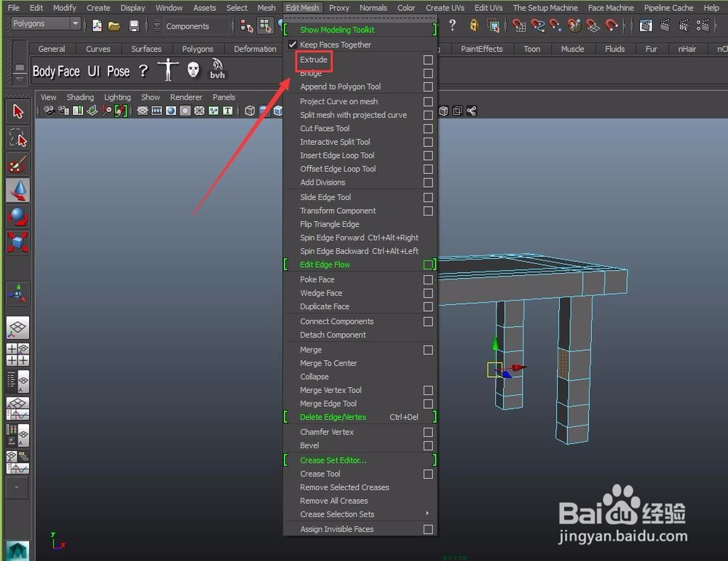Click the Components selection mode label
Image resolution: width=728 pixels, height=561 pixels.
[188, 26]
